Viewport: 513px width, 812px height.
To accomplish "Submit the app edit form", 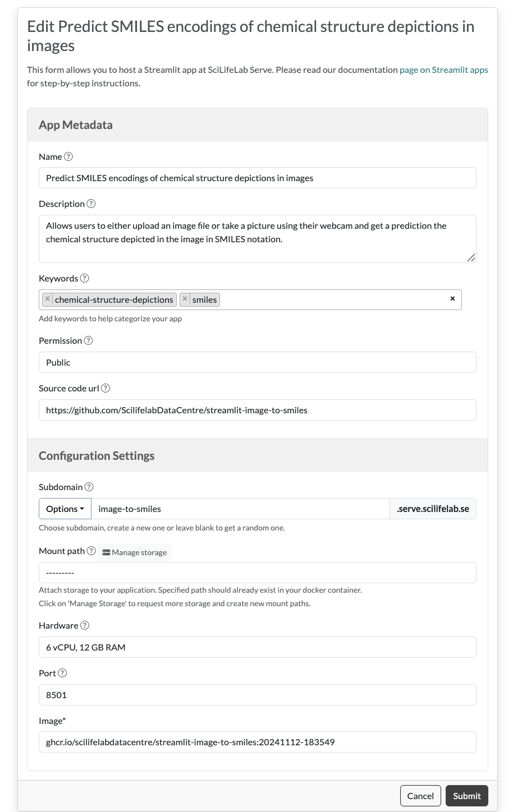I will tap(466, 796).
